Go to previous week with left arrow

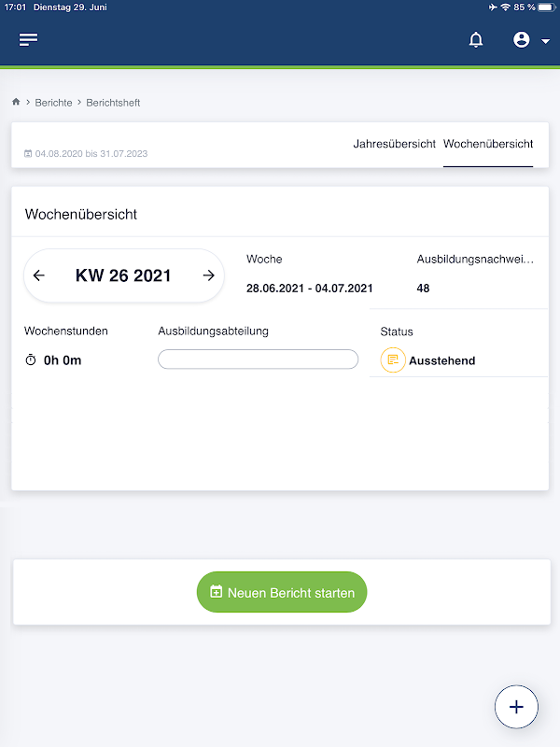click(x=38, y=275)
